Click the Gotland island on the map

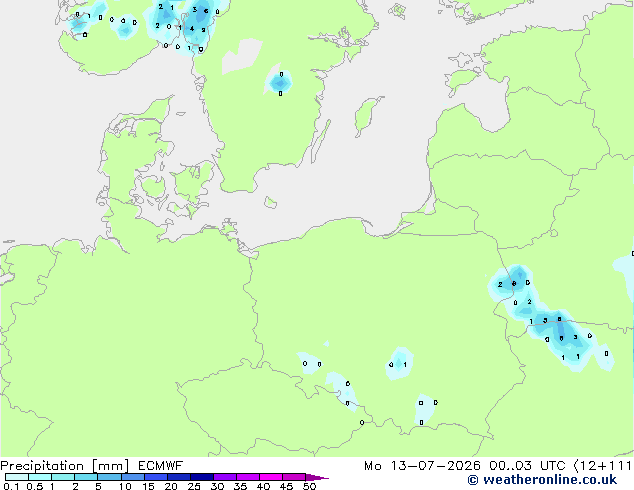pos(367,116)
